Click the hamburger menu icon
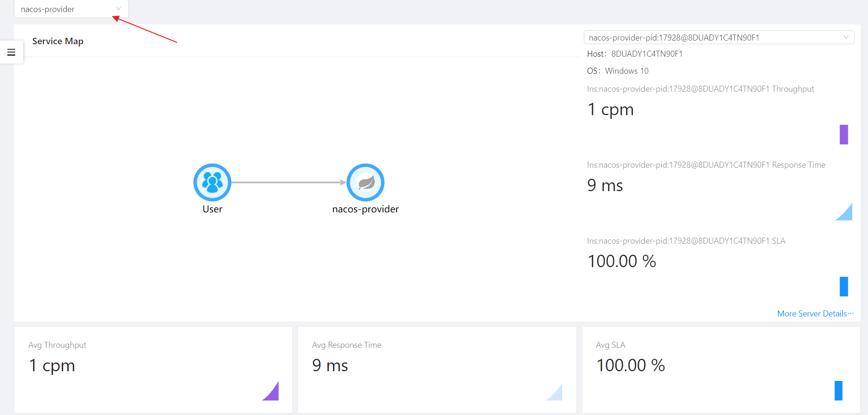The height and width of the screenshot is (415, 868). tap(12, 53)
